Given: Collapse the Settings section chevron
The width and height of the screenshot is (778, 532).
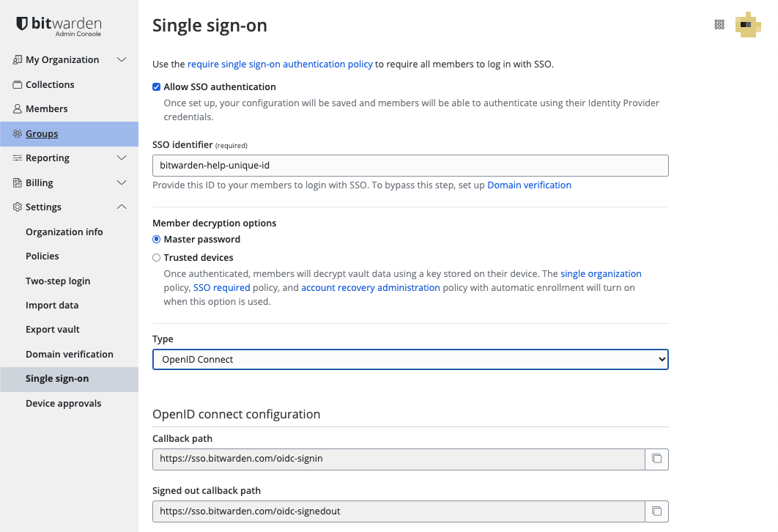Looking at the screenshot, I should [122, 207].
